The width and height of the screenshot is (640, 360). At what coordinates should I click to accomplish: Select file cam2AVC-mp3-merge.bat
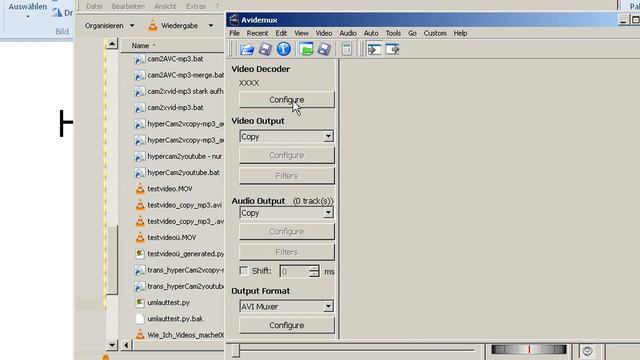pyautogui.click(x=186, y=75)
